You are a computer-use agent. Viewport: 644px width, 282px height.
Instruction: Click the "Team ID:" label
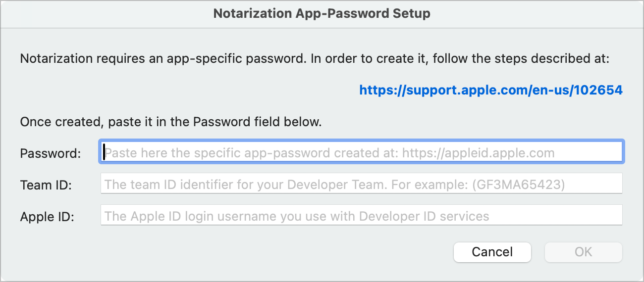[x=46, y=185]
